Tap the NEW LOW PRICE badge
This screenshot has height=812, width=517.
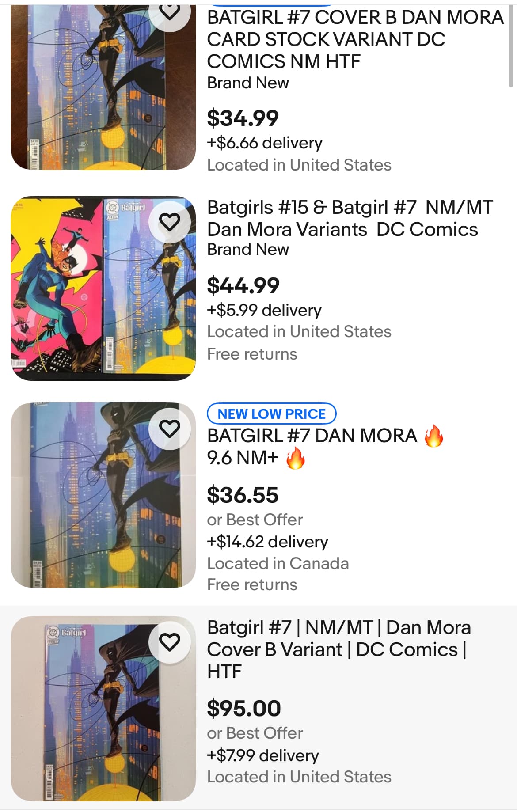(x=271, y=414)
